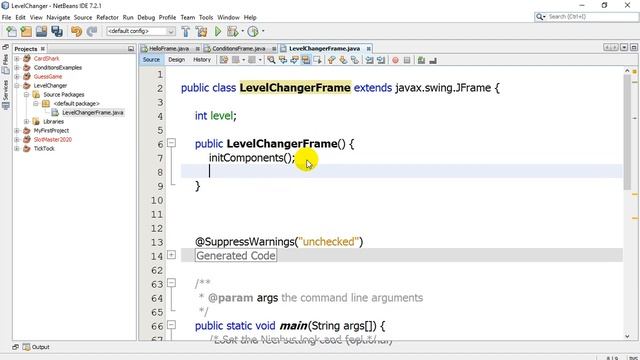Minimize the Projects panel
Screen dimensions: 640x360
click(131, 49)
